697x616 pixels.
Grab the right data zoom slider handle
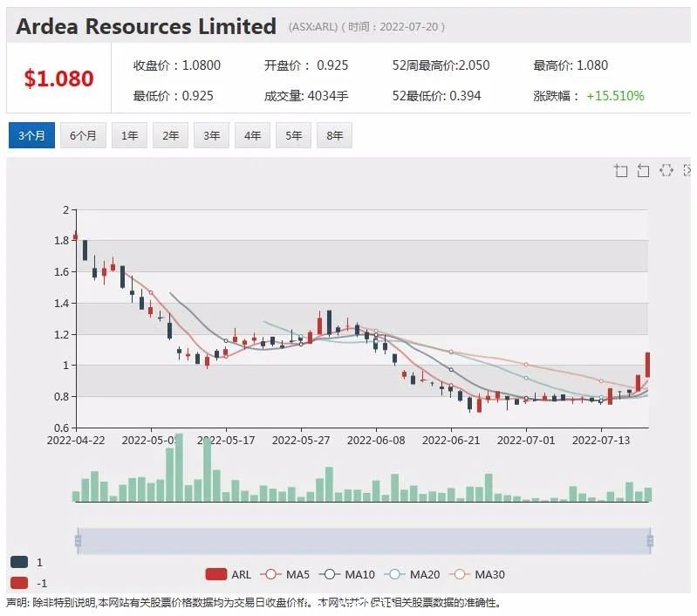(650, 541)
